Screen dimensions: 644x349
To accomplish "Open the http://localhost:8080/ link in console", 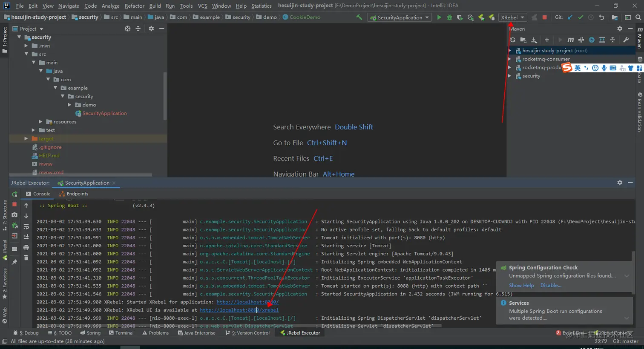I will pyautogui.click(x=248, y=302).
